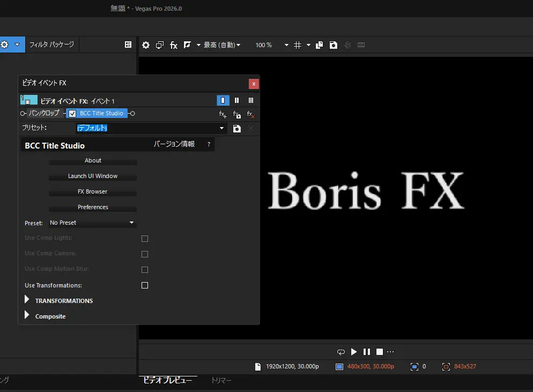Screen dimensions: 533x392
Task: Uncheck BCC Title Studio plugin enable checkbox
Action: pos(72,114)
